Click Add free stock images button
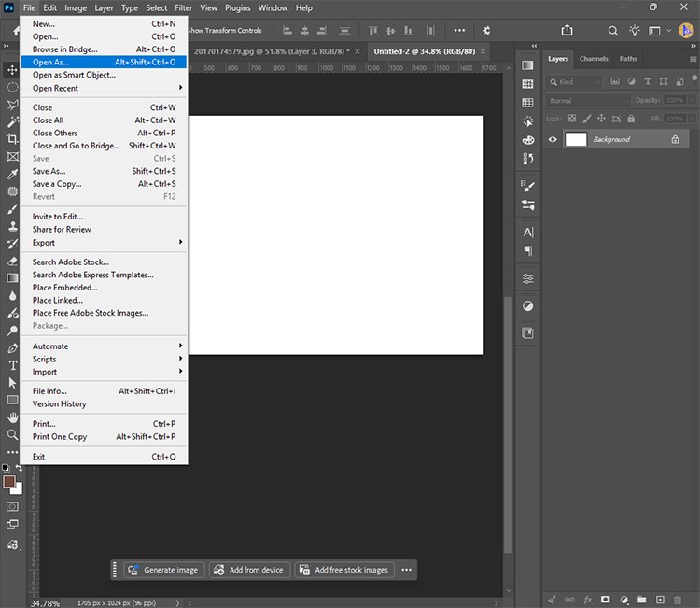Image resolution: width=700 pixels, height=608 pixels. pos(344,570)
